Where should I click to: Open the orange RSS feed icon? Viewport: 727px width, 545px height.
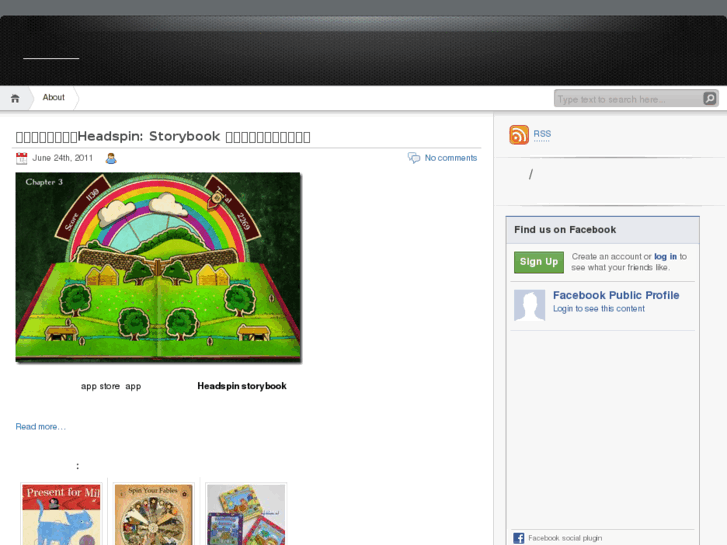[x=519, y=135]
